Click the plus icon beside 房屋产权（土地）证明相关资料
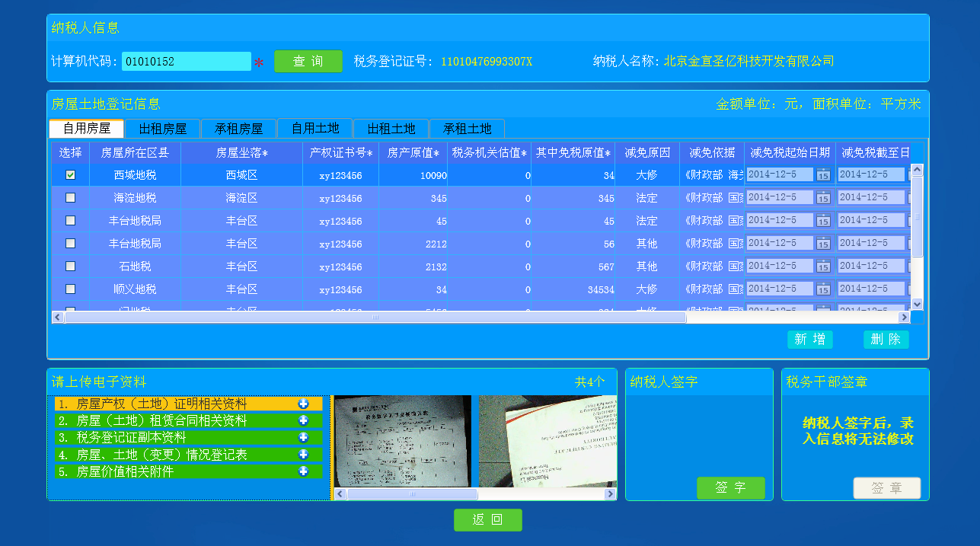The width and height of the screenshot is (980, 546). (303, 404)
